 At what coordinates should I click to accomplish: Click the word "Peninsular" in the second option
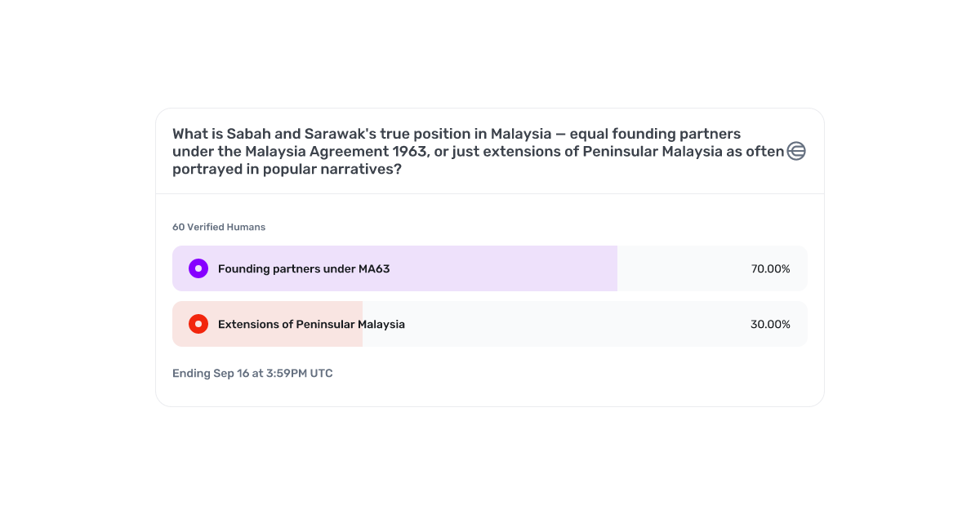tap(327, 324)
